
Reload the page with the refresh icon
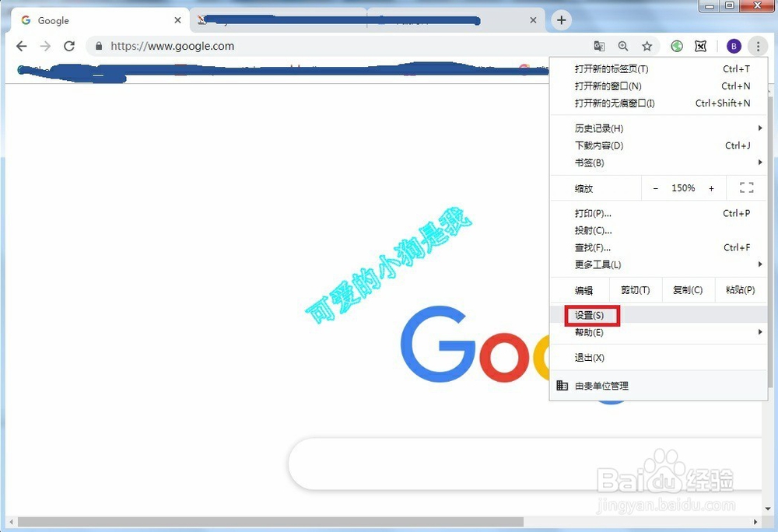coord(69,46)
